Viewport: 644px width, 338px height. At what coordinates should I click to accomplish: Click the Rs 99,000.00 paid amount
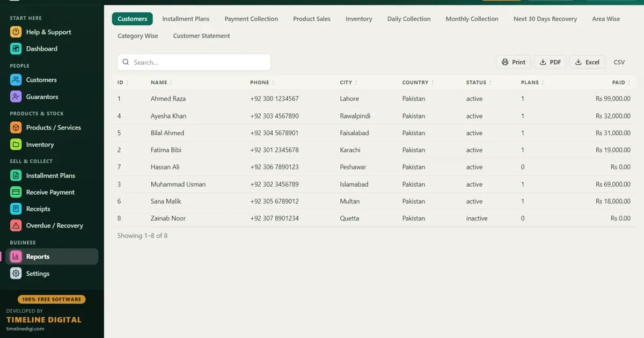click(613, 99)
